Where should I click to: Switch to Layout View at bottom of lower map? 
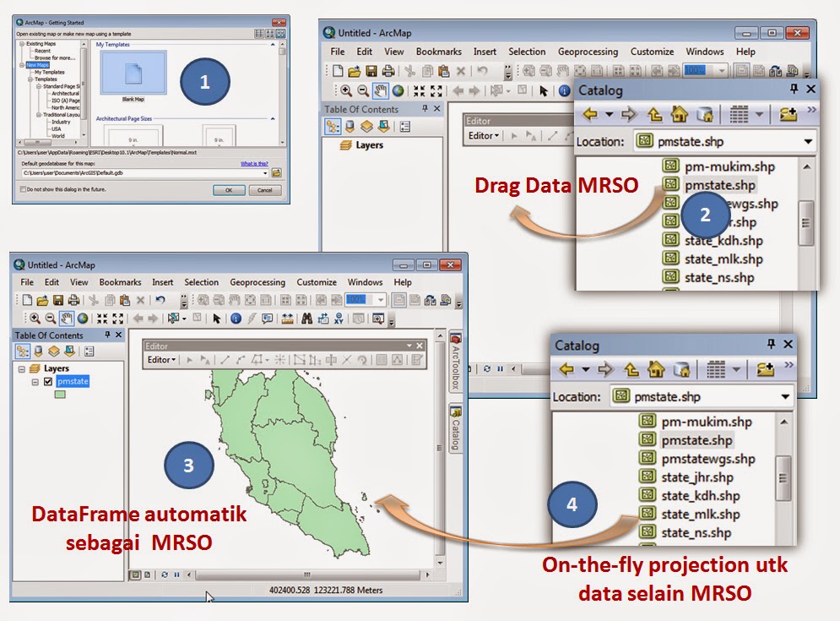tap(148, 575)
